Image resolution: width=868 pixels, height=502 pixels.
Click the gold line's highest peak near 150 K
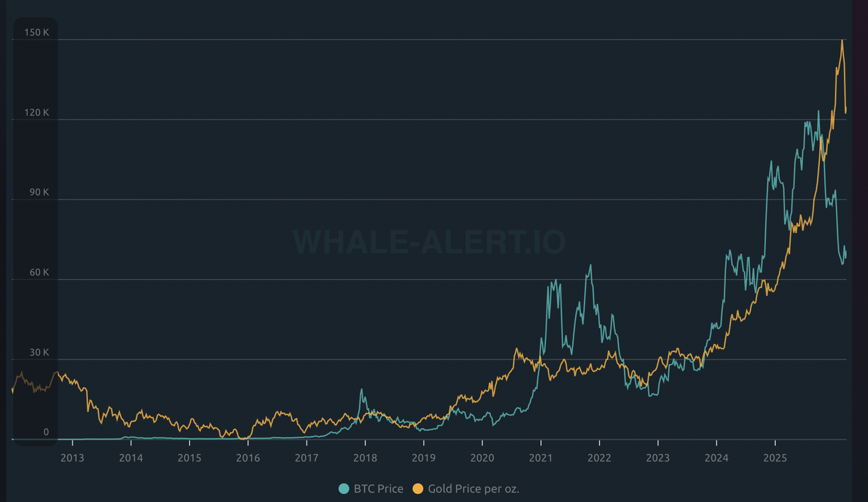pyautogui.click(x=842, y=41)
